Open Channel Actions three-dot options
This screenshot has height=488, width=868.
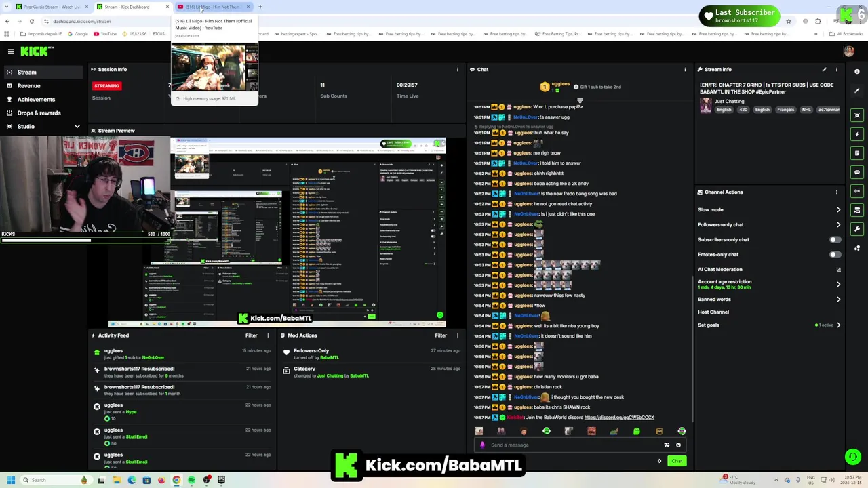(x=836, y=192)
